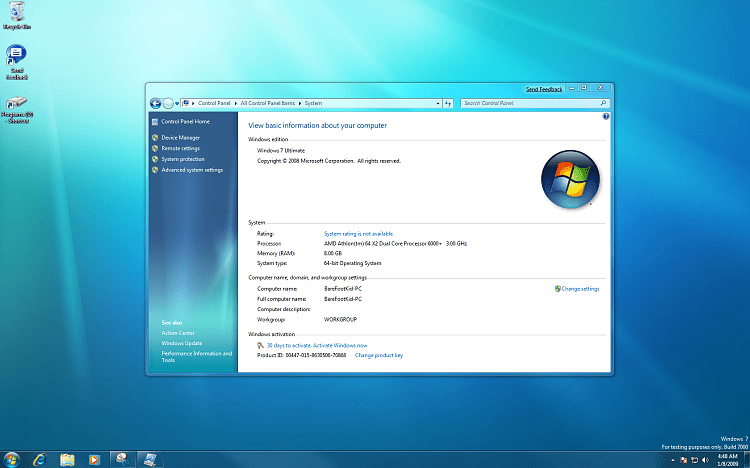
Task: Open help with the question mark icon
Action: tap(606, 116)
